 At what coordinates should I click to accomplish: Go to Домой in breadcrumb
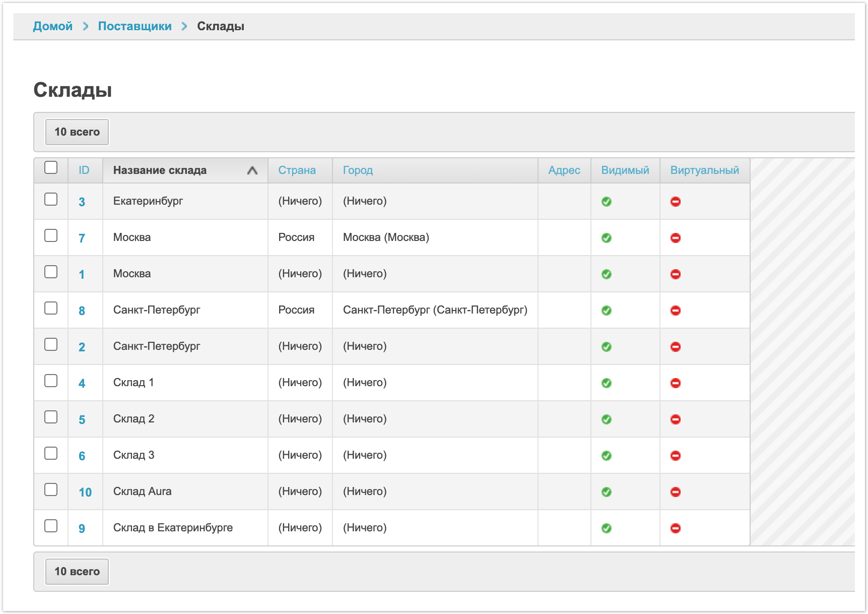tap(53, 26)
